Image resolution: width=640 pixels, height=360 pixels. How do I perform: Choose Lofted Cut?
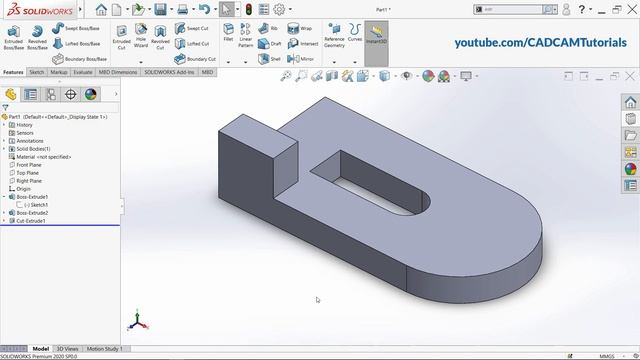(x=192, y=43)
